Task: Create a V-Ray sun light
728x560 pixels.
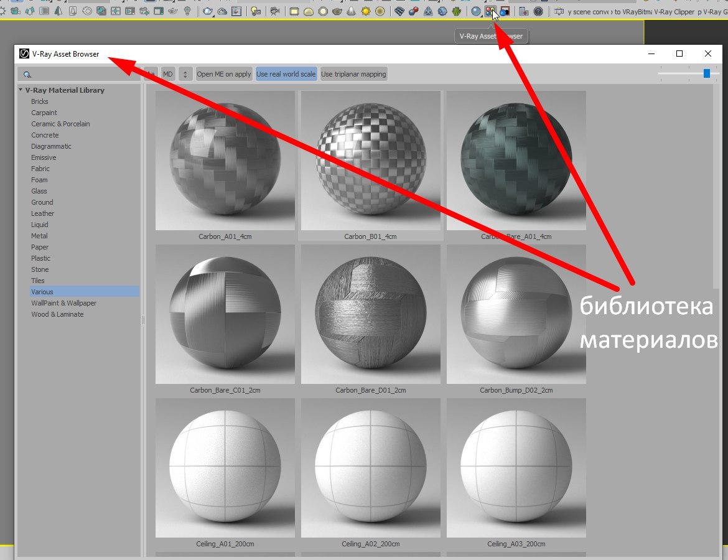Action: pos(366,11)
